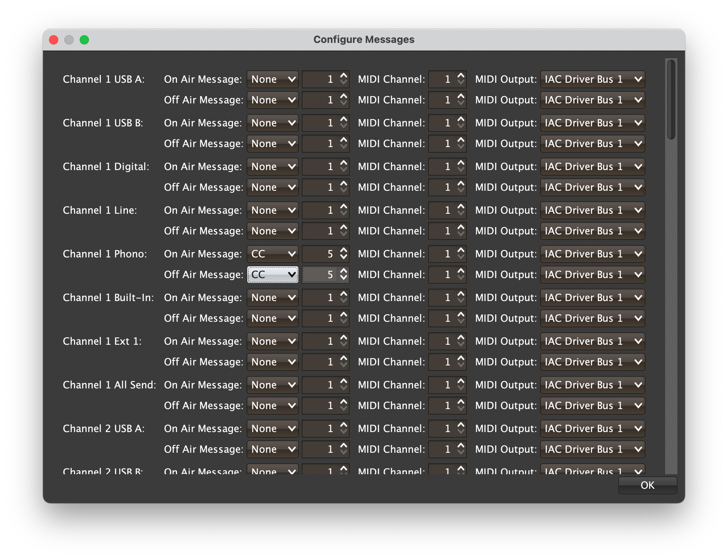Open Channel 1 All Send Off Air Message dropdown
Image resolution: width=728 pixels, height=560 pixels.
point(273,406)
